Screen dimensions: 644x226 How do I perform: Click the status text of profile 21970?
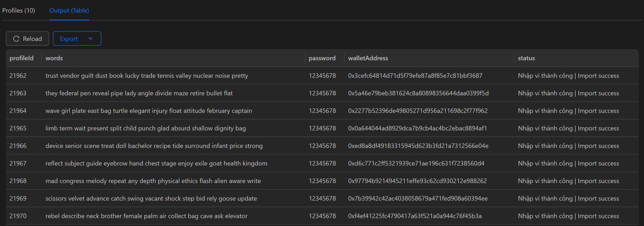[x=569, y=216]
